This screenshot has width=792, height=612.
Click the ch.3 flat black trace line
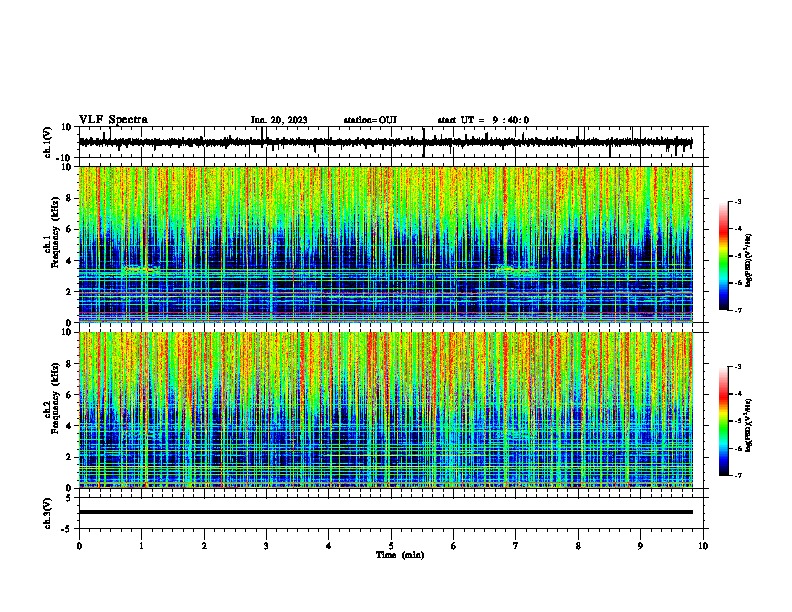[x=386, y=512]
